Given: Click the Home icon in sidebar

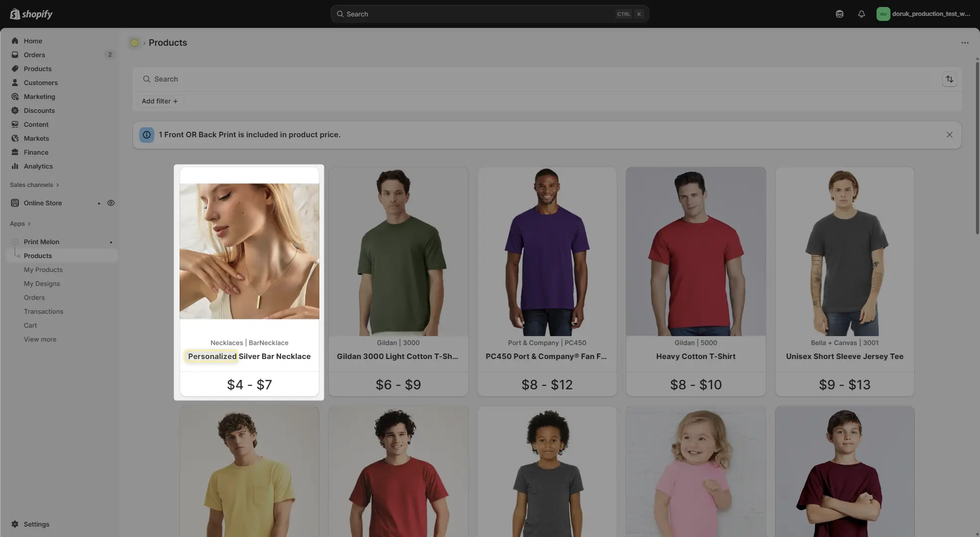Looking at the screenshot, I should 15,41.
